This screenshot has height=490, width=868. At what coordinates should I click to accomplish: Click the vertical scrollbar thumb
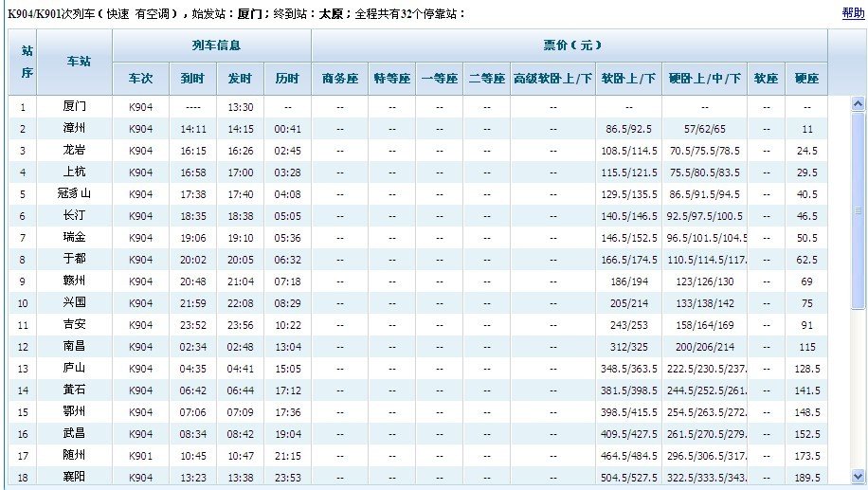click(x=858, y=210)
